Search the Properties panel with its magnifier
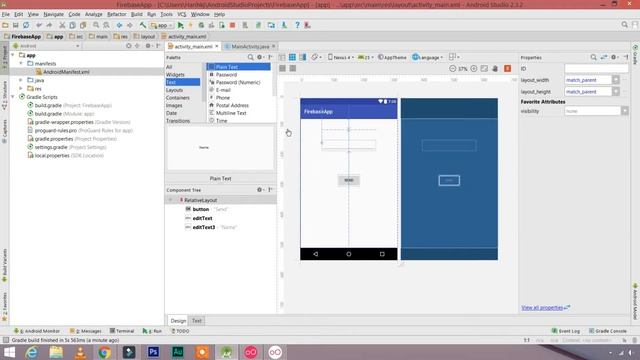The width and height of the screenshot is (640, 360). (593, 58)
